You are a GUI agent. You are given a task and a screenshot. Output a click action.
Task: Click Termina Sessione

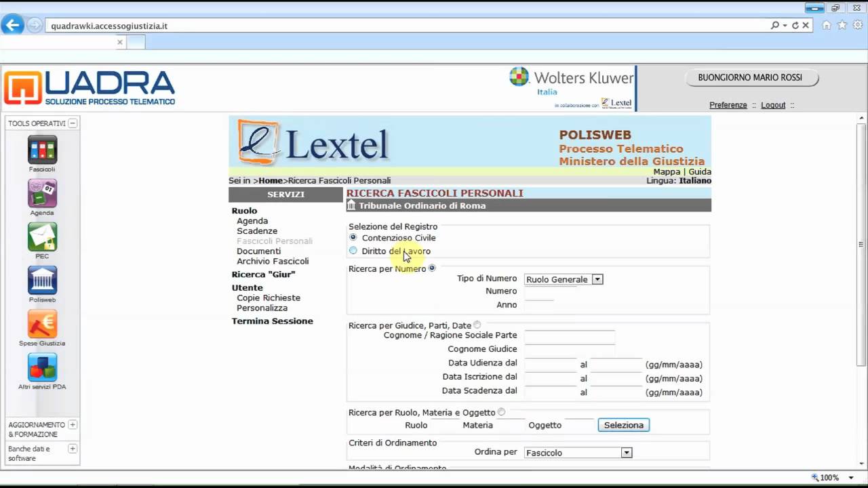pos(273,321)
